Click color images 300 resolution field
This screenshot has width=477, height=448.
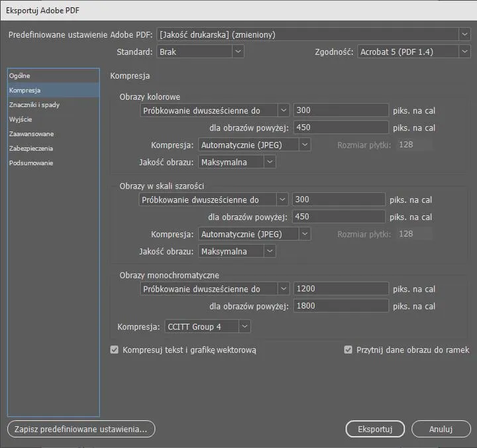pyautogui.click(x=341, y=111)
